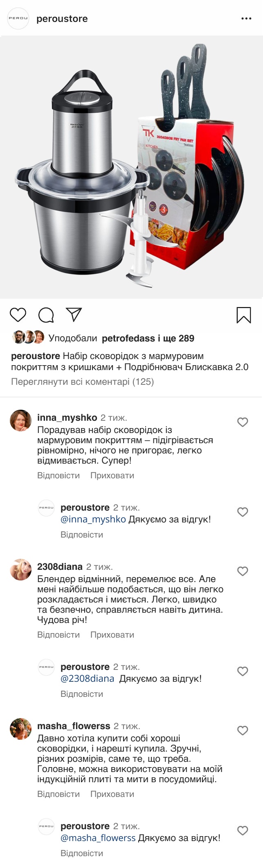Like peroustore's reply to 2308diana
Screen dimensions: 263x868
click(x=243, y=671)
